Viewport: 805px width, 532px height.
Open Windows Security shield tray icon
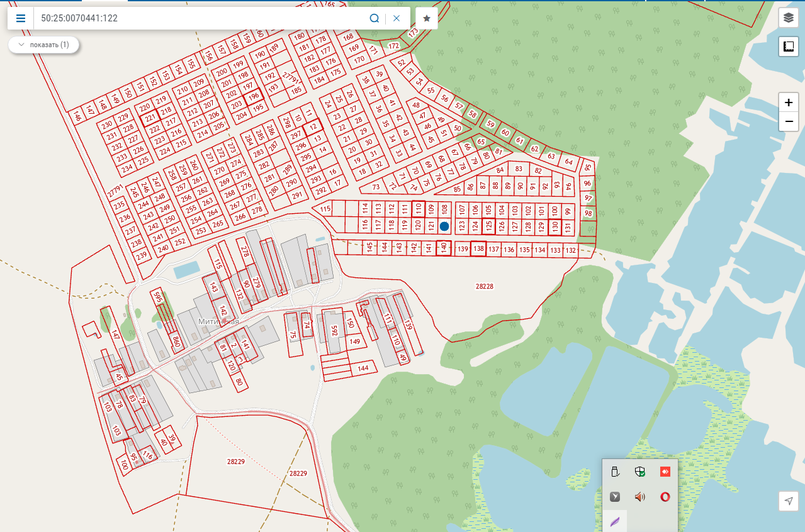click(640, 472)
